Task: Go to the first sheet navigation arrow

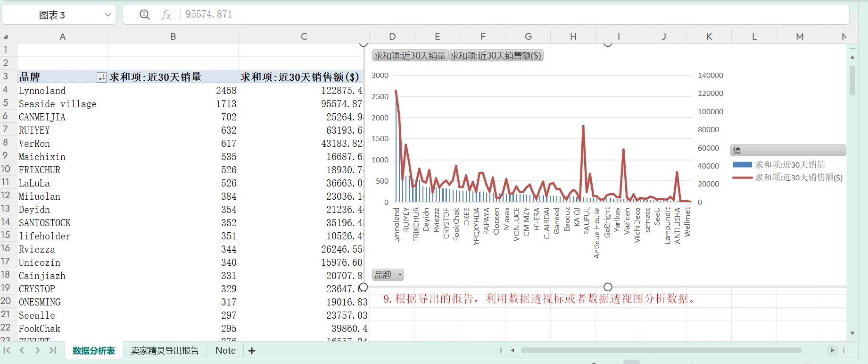Action: (7, 350)
